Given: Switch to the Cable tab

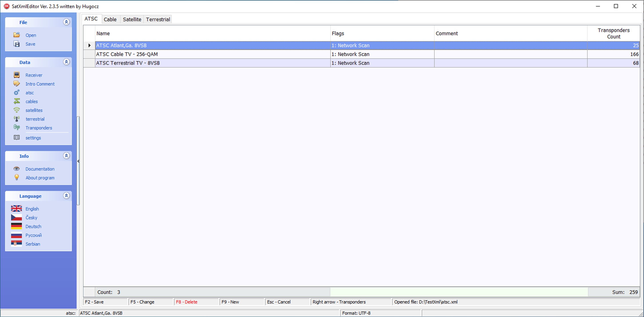Looking at the screenshot, I should pyautogui.click(x=110, y=19).
